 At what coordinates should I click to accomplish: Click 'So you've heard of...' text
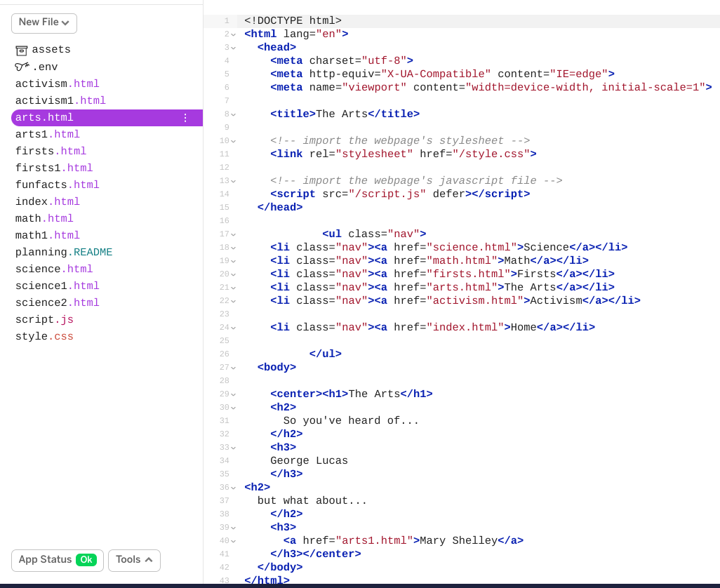(352, 420)
